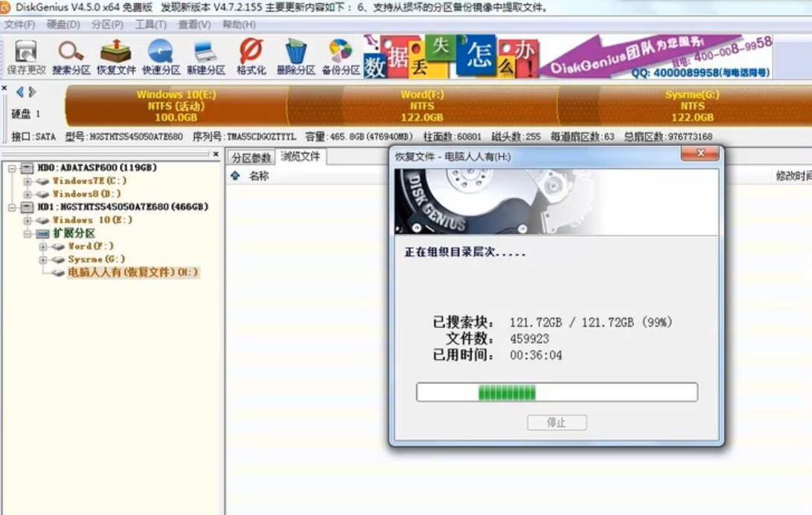Open the Tools (工具) menu

click(x=150, y=25)
